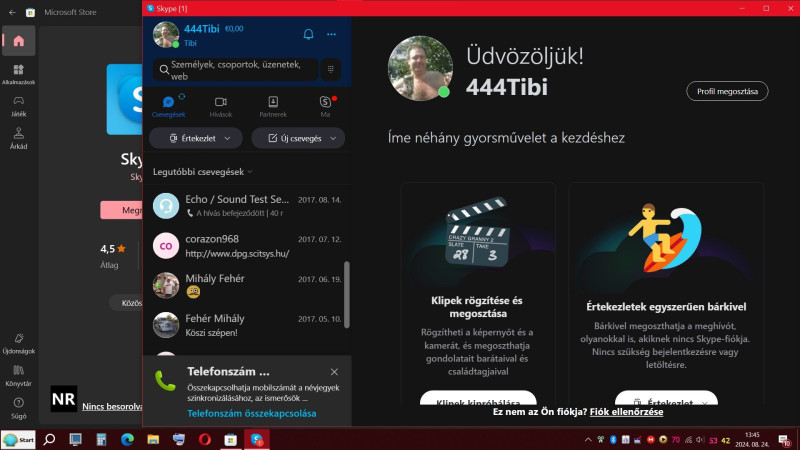Click Profil megosztása button
The height and width of the screenshot is (450, 800).
click(x=727, y=91)
